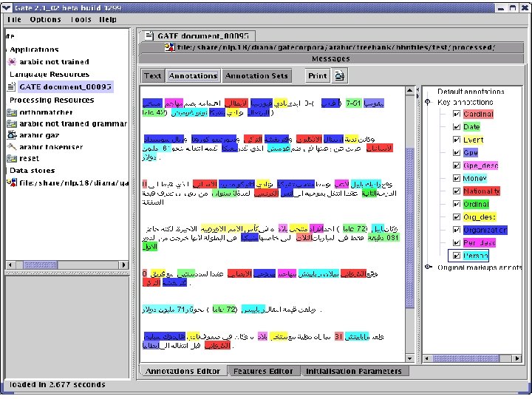Click the resources tree scrollbar right arrow
This screenshot has height=399, width=532.
123,265
